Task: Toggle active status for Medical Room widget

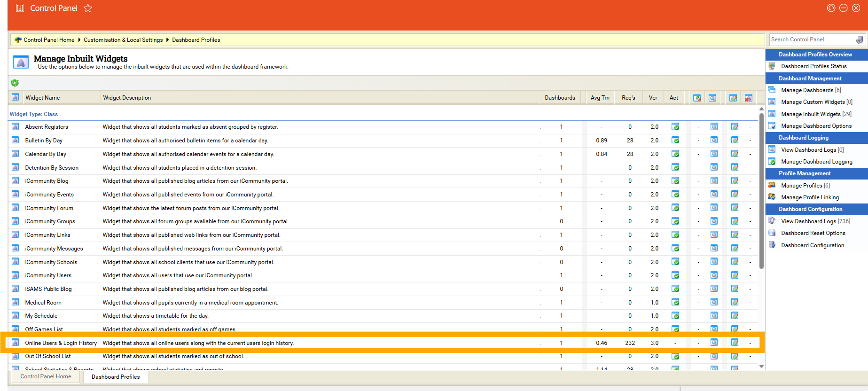Action: [x=675, y=303]
